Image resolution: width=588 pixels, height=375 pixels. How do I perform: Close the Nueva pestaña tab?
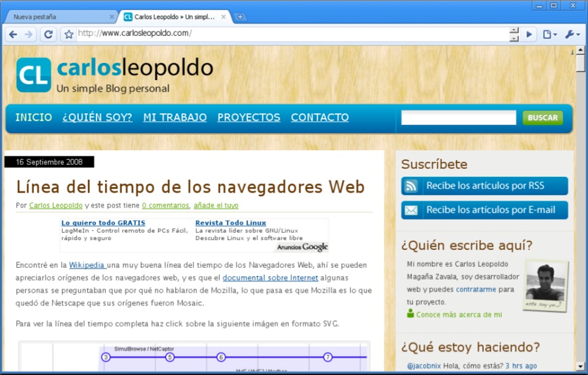tap(111, 17)
